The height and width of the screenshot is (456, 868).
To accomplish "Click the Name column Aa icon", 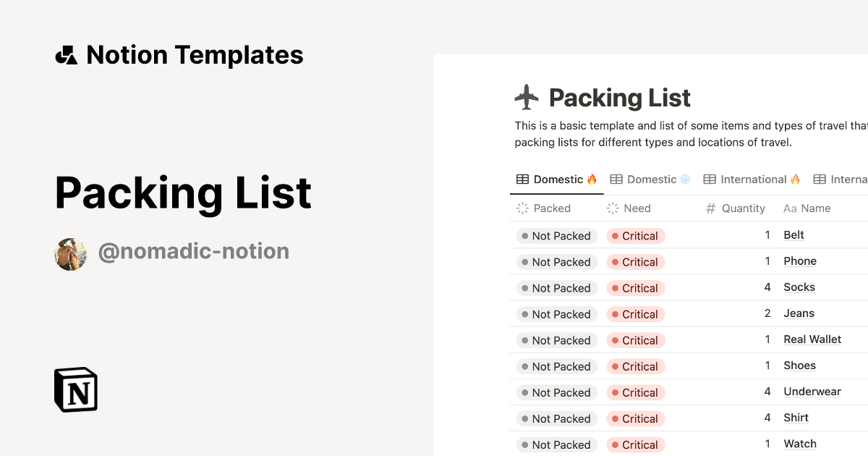I will pyautogui.click(x=790, y=208).
